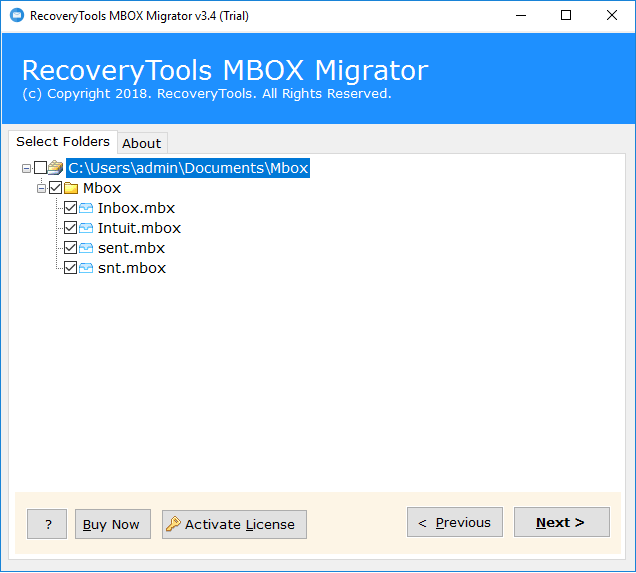Screen dimensions: 636x573
Task: Uncheck the Intuit.mbox checkbox
Action: (71, 227)
